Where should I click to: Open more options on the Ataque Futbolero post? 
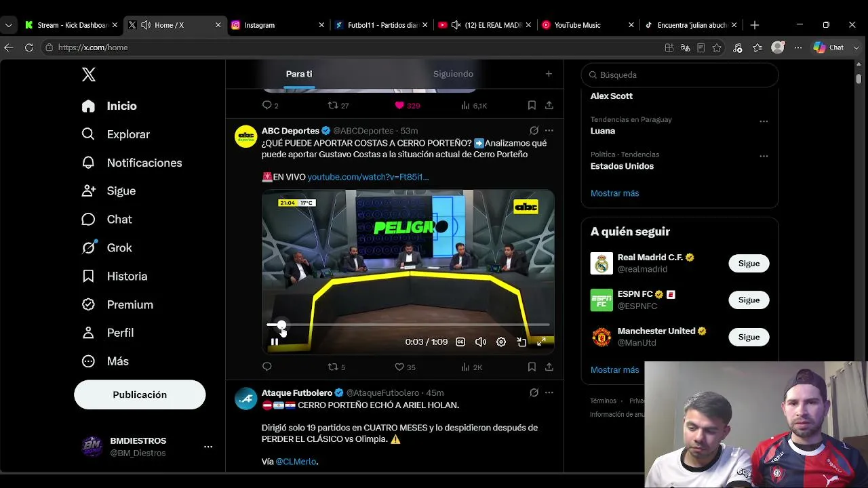point(549,392)
